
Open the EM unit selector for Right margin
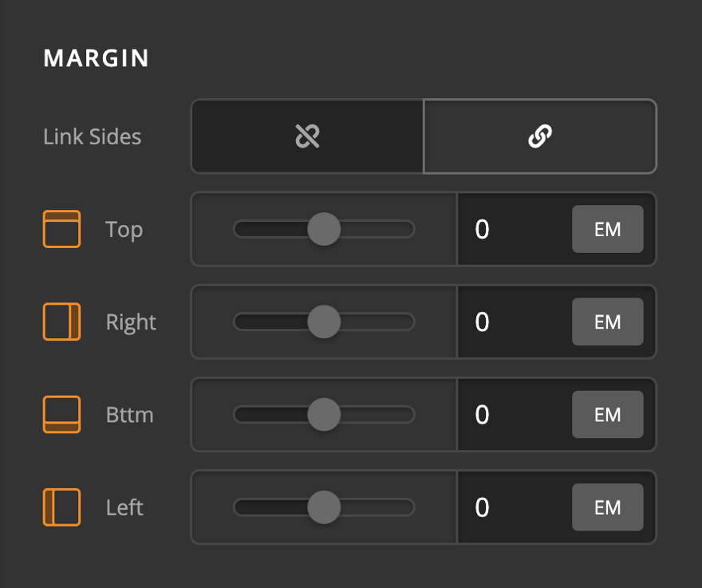608,322
